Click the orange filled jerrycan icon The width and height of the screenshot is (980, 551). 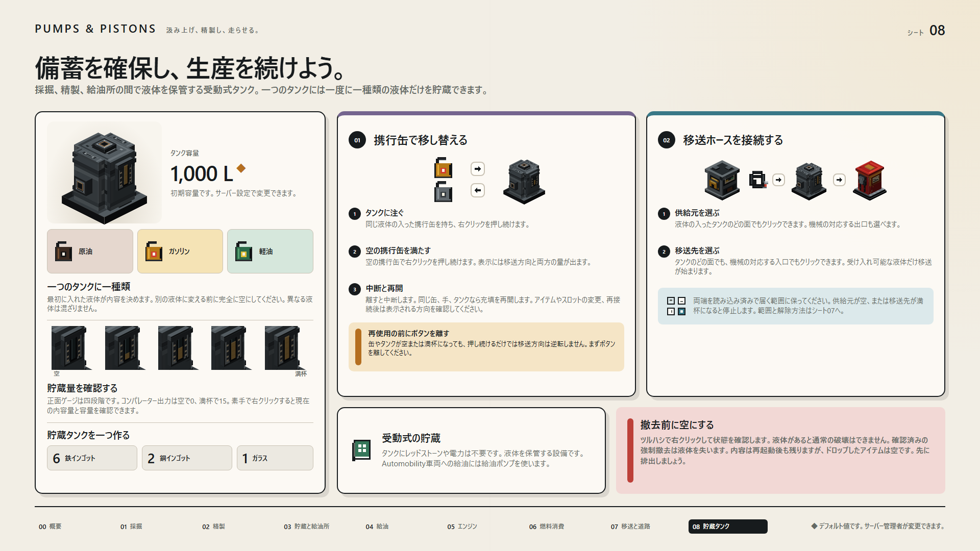(443, 168)
